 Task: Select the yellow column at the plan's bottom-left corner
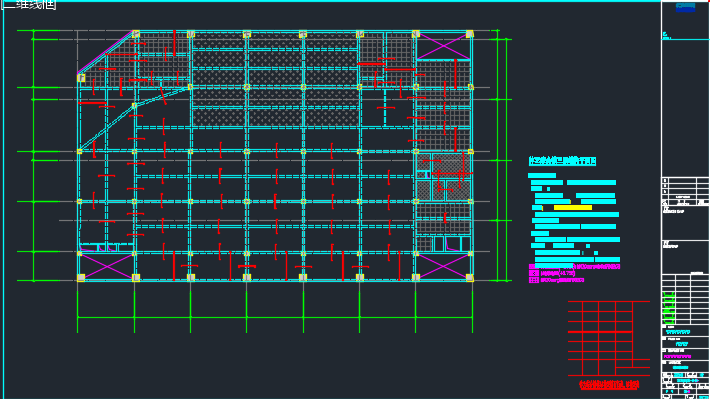tap(81, 278)
